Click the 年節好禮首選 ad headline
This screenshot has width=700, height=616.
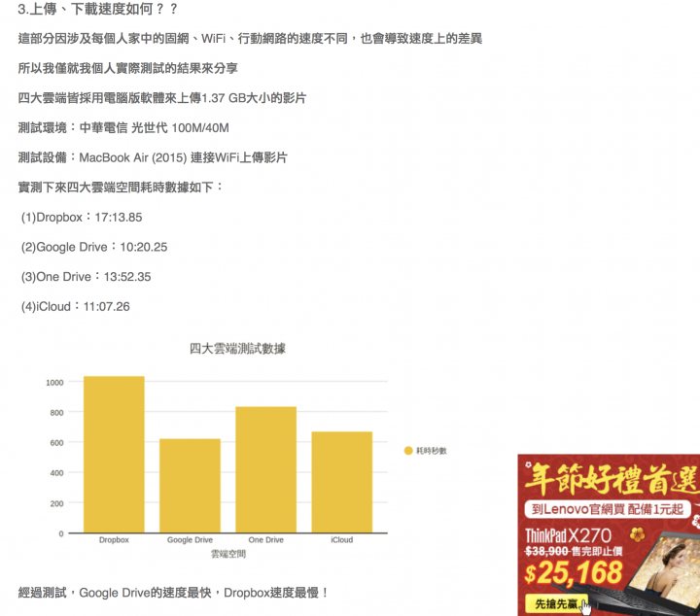pyautogui.click(x=612, y=479)
